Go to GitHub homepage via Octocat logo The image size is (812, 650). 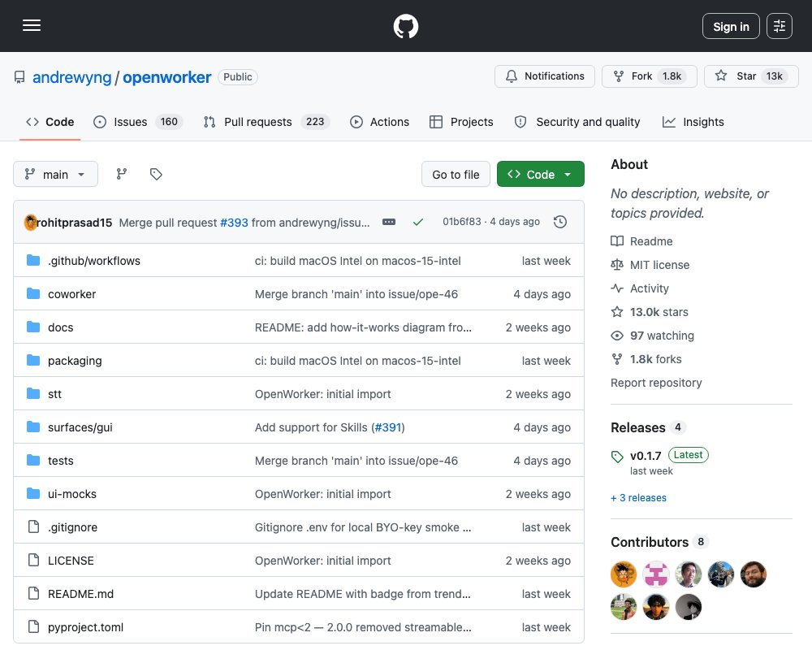point(405,26)
